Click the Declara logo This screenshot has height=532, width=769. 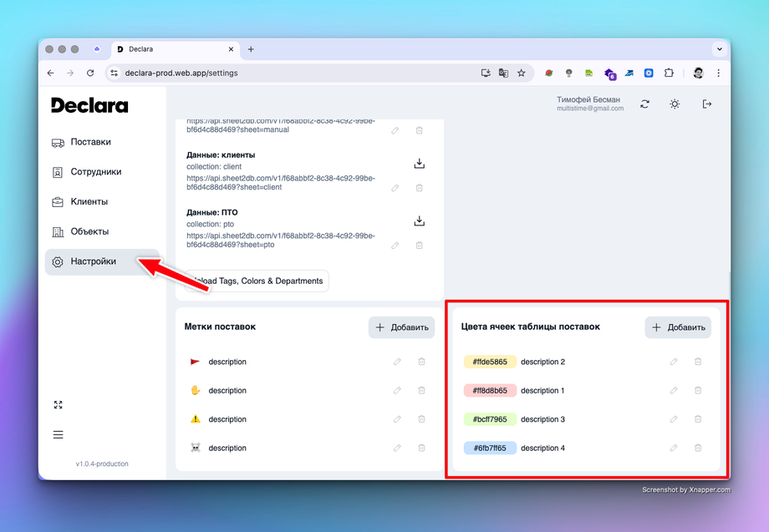(x=89, y=105)
